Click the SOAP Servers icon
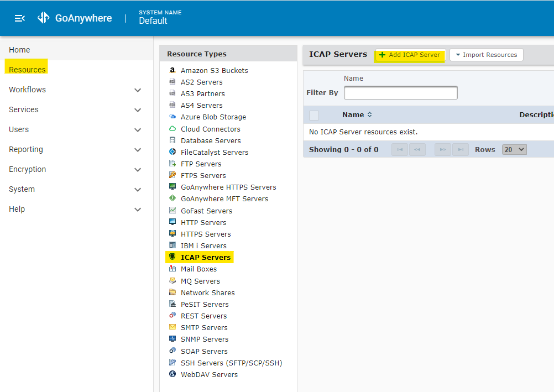Screen dimensions: 554x392 173,351
